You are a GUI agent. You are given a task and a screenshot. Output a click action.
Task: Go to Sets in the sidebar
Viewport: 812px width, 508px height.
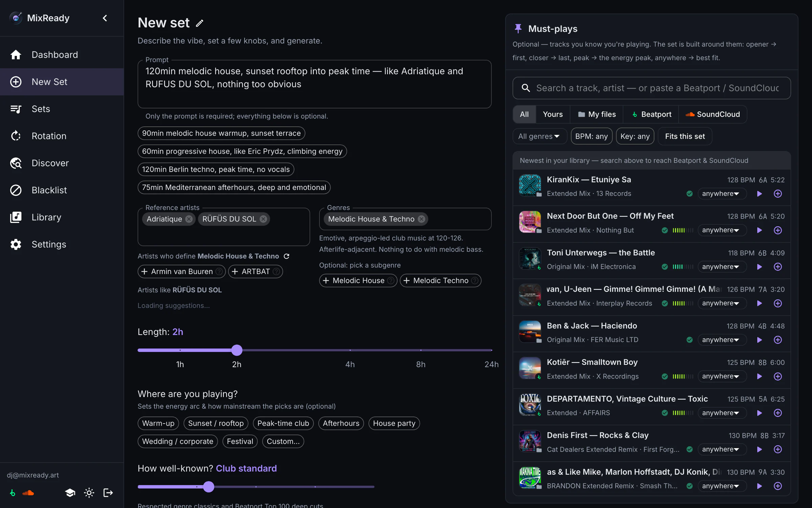pyautogui.click(x=62, y=109)
